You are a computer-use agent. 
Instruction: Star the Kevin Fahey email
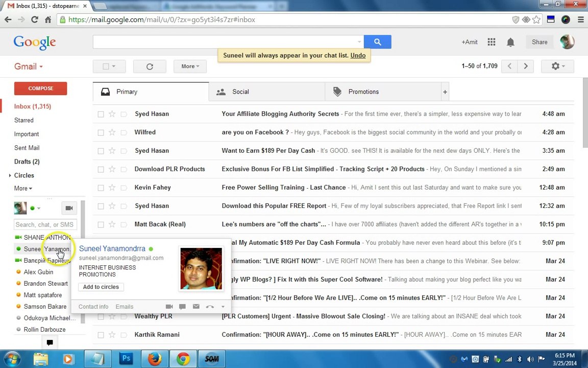click(112, 188)
